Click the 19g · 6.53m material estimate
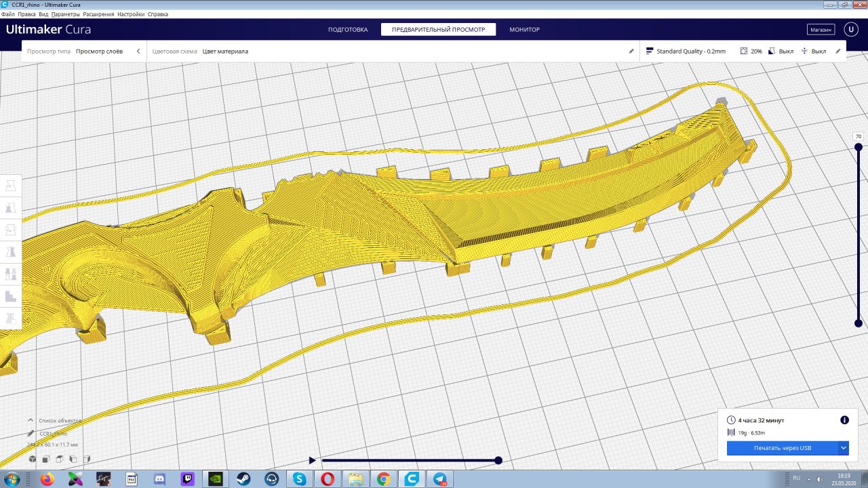 click(x=751, y=432)
